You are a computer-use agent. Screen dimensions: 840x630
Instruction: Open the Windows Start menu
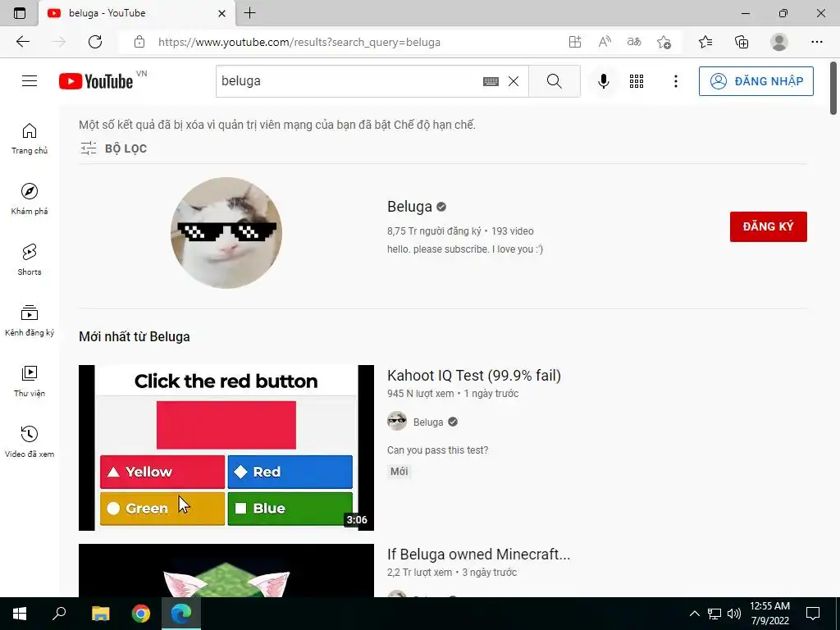coord(20,614)
